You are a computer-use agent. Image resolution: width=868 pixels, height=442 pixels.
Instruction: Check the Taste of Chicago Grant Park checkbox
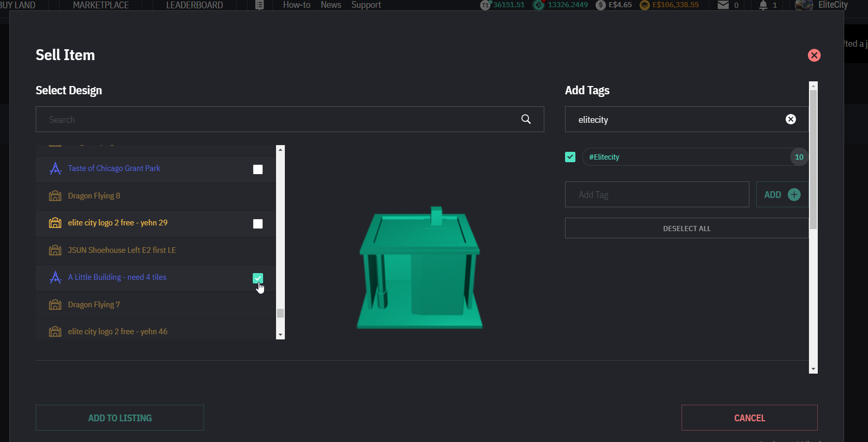[x=257, y=169]
